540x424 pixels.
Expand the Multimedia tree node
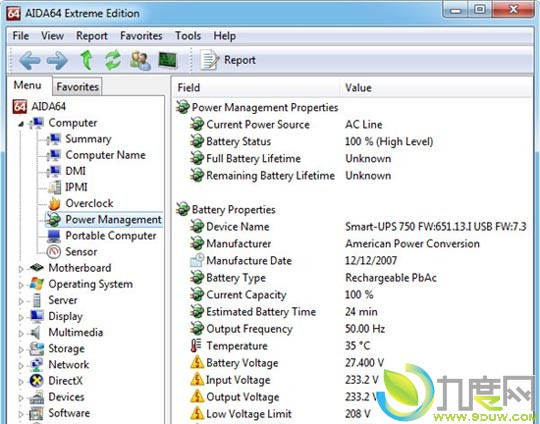click(x=21, y=333)
